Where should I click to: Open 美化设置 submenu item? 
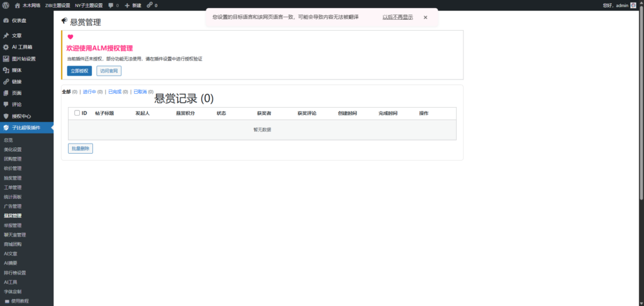13,149
